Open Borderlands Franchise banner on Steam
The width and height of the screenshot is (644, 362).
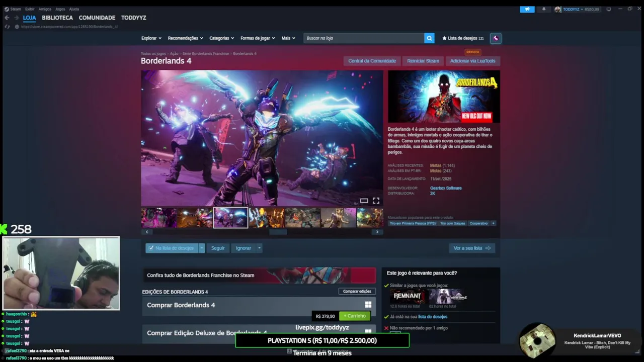tap(259, 275)
